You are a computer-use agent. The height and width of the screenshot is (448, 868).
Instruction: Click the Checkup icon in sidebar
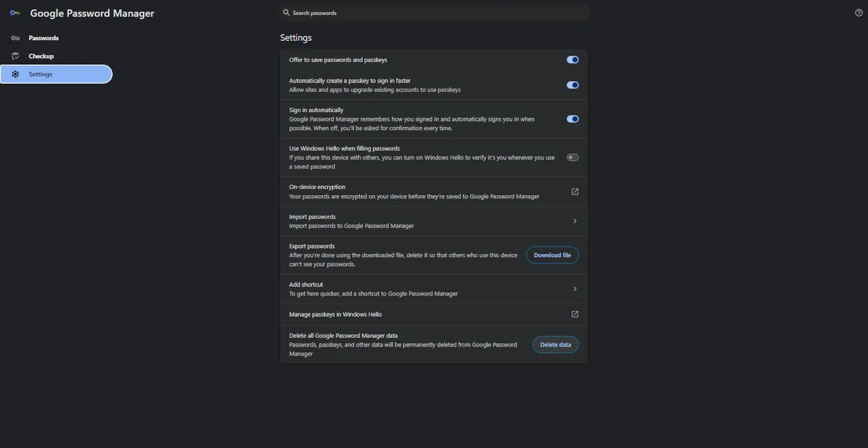coord(15,56)
